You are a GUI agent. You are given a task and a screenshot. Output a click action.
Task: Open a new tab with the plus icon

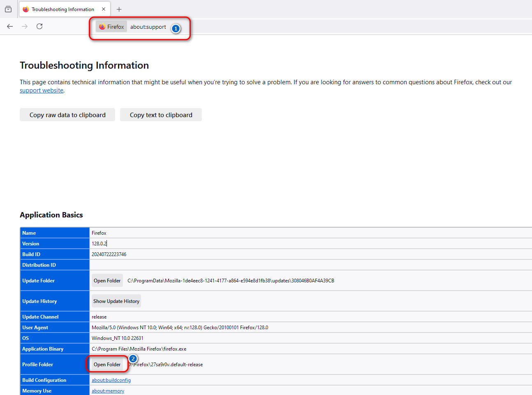[x=119, y=9]
